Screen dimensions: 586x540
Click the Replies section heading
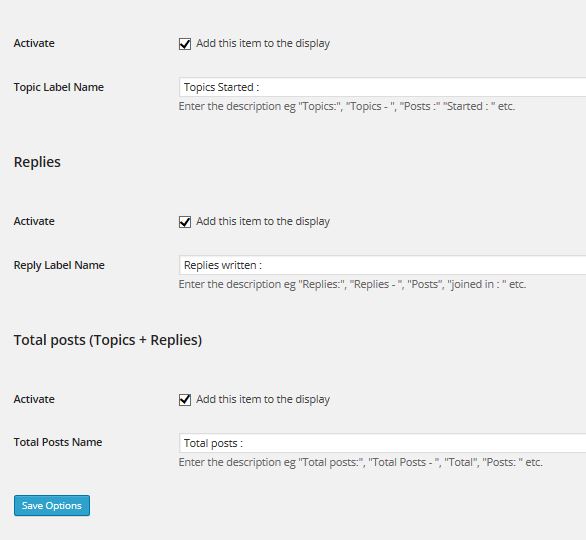click(37, 162)
